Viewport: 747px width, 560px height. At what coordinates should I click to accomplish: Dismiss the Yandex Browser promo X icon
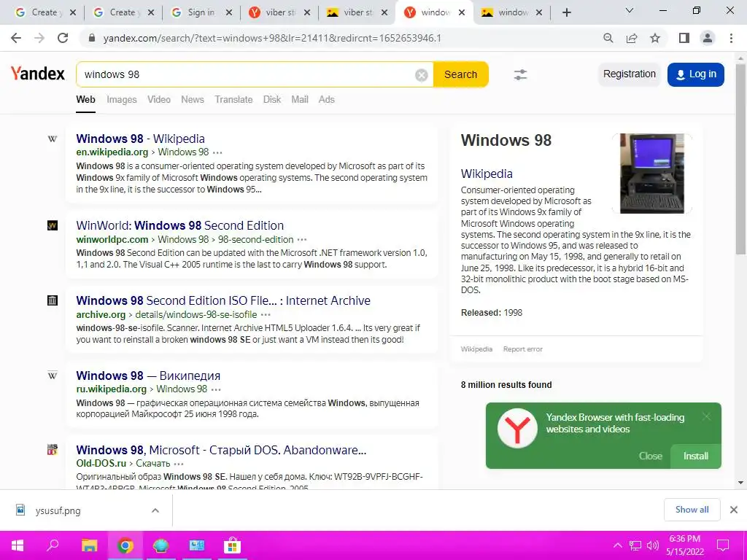[706, 416]
